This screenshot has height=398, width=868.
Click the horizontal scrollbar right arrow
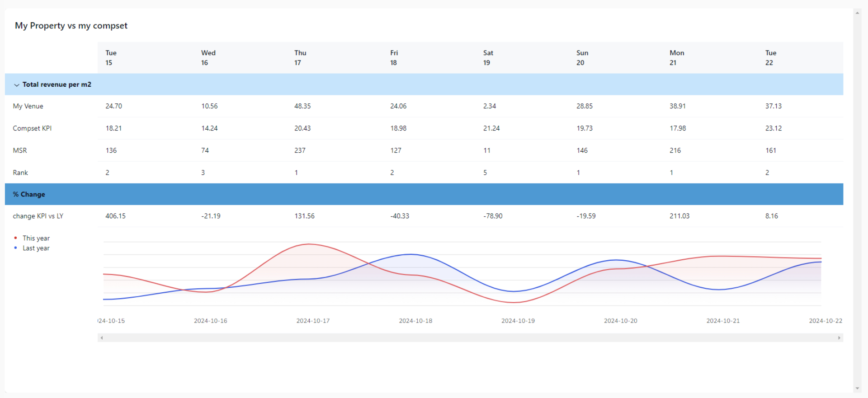click(x=839, y=338)
